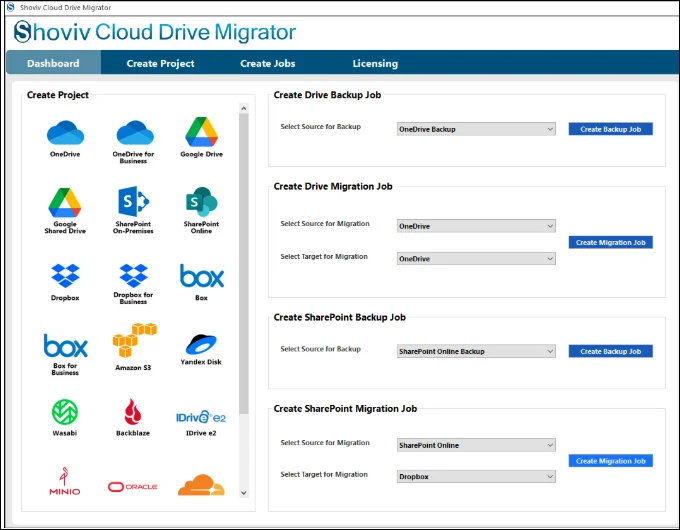Open drive migration target dropdown
The width and height of the screenshot is (680, 530).
click(476, 258)
